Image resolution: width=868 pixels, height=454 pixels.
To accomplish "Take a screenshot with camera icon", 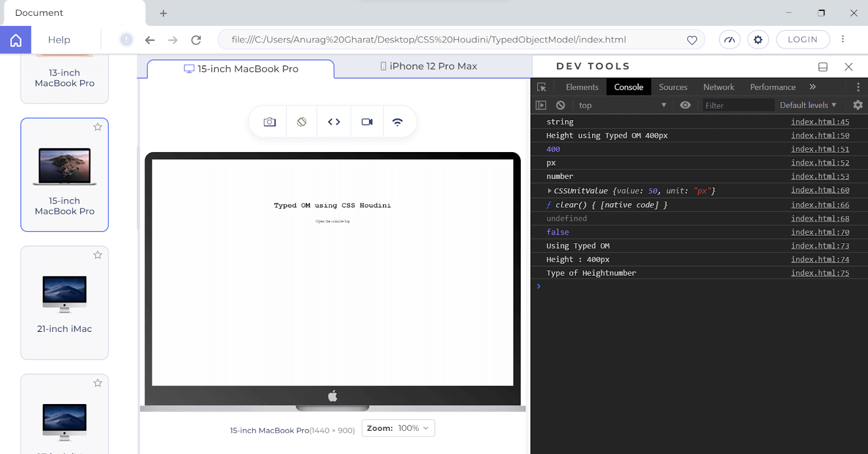I will [x=270, y=122].
